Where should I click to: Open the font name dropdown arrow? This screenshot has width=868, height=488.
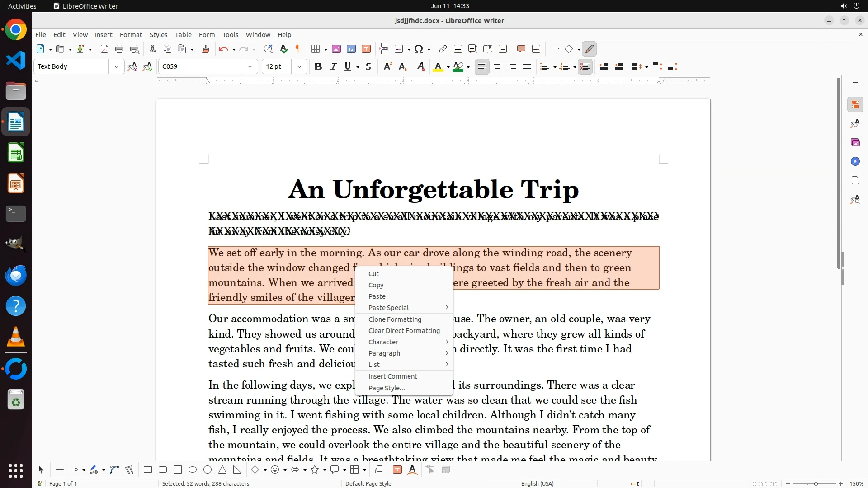250,67
